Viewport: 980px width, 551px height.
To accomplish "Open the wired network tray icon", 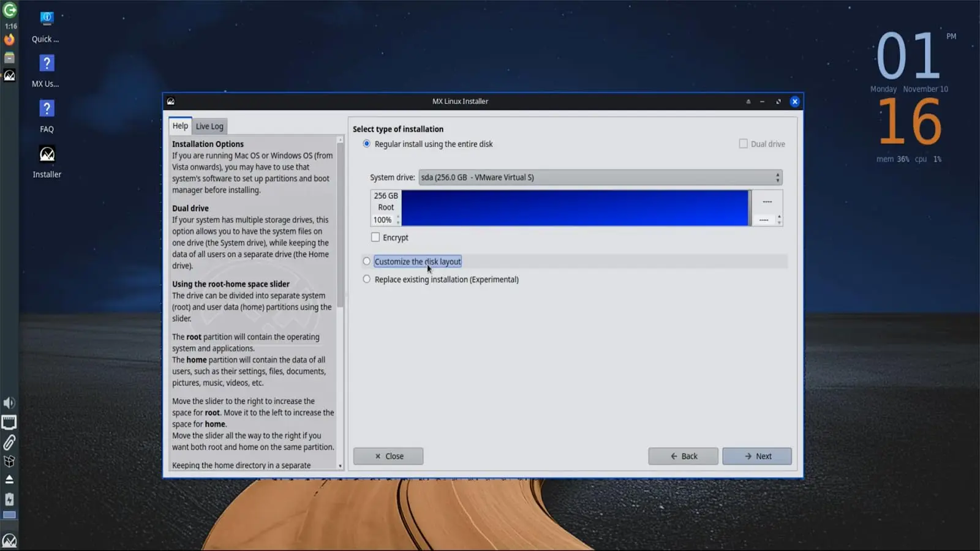I will coord(9,422).
